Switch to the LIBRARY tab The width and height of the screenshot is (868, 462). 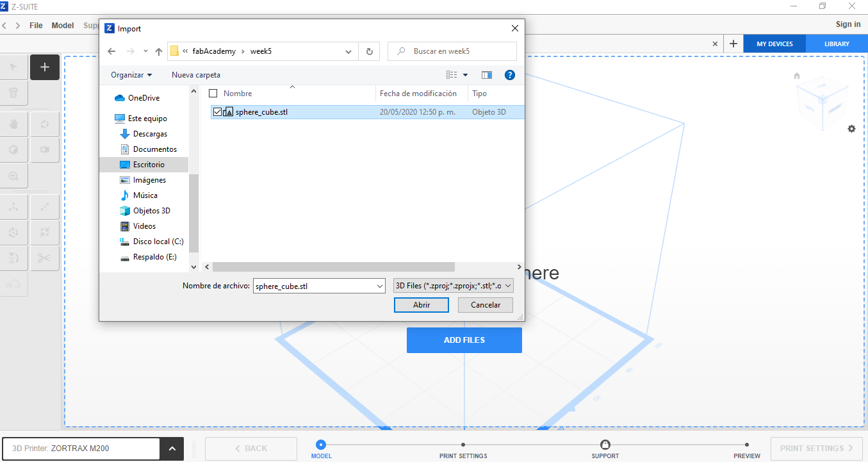pos(837,44)
